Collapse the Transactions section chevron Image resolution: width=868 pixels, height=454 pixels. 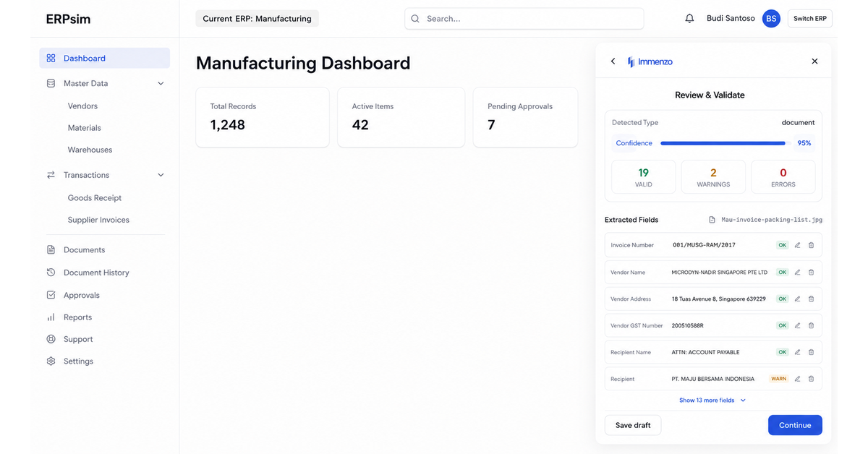click(161, 175)
